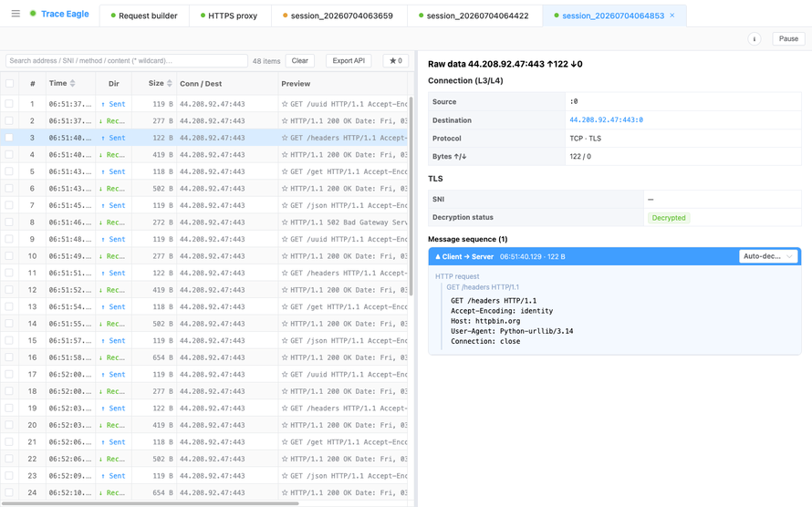Viewport: 812px width, 507px height.
Task: Click the vertical scrollbar of packet list
Action: click(x=411, y=197)
